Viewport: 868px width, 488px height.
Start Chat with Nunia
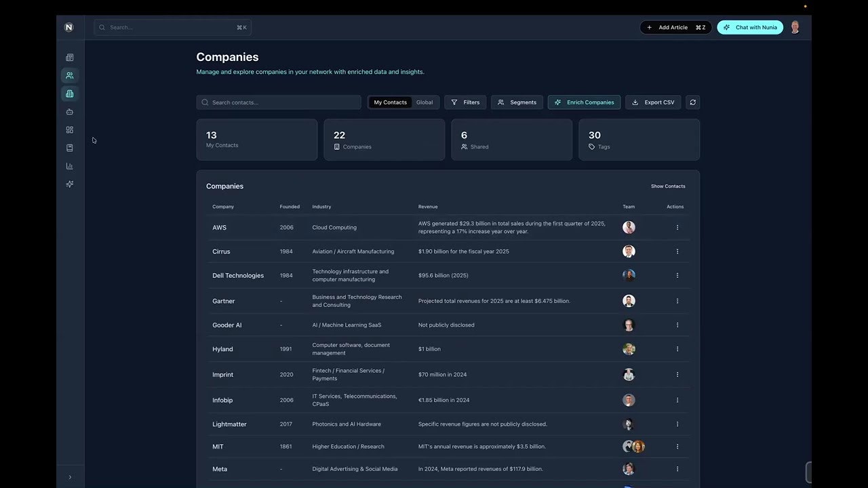pyautogui.click(x=750, y=27)
